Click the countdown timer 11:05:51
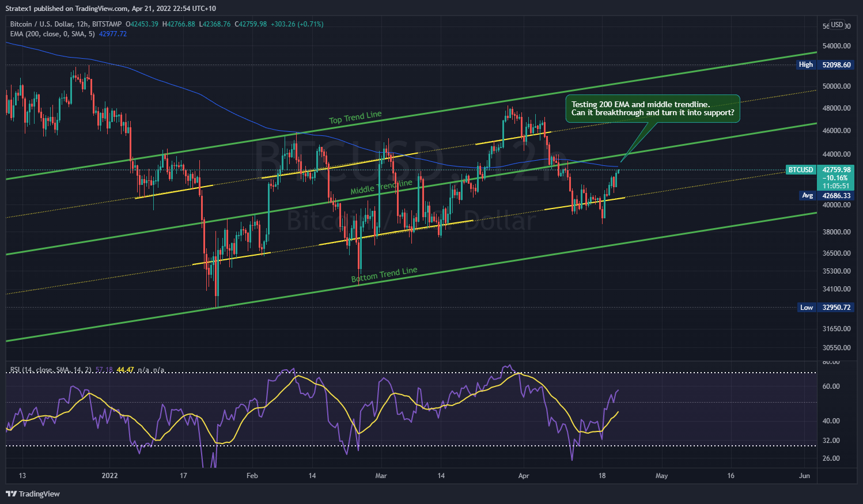Image resolution: width=863 pixels, height=504 pixels. point(836,186)
